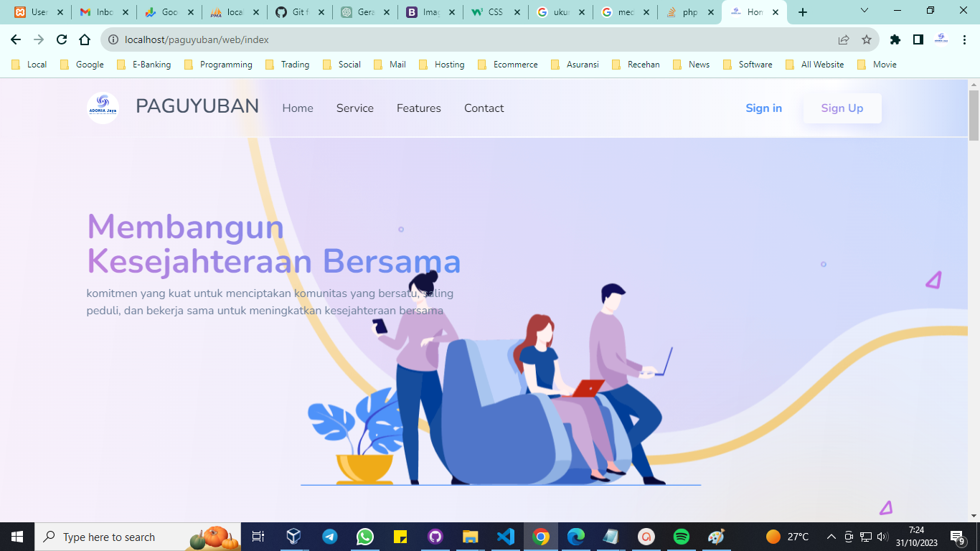Toggle the browser side panel icon
Viewport: 980px width, 551px height.
pyautogui.click(x=918, y=39)
